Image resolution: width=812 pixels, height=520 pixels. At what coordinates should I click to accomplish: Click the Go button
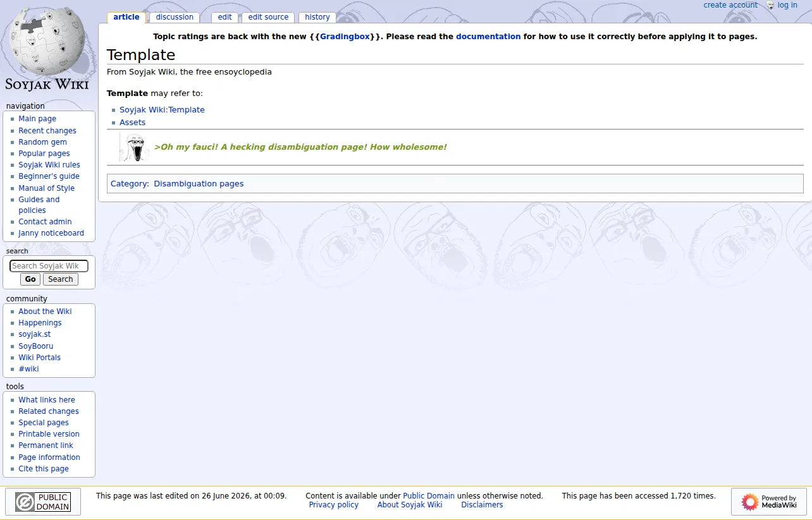30,279
